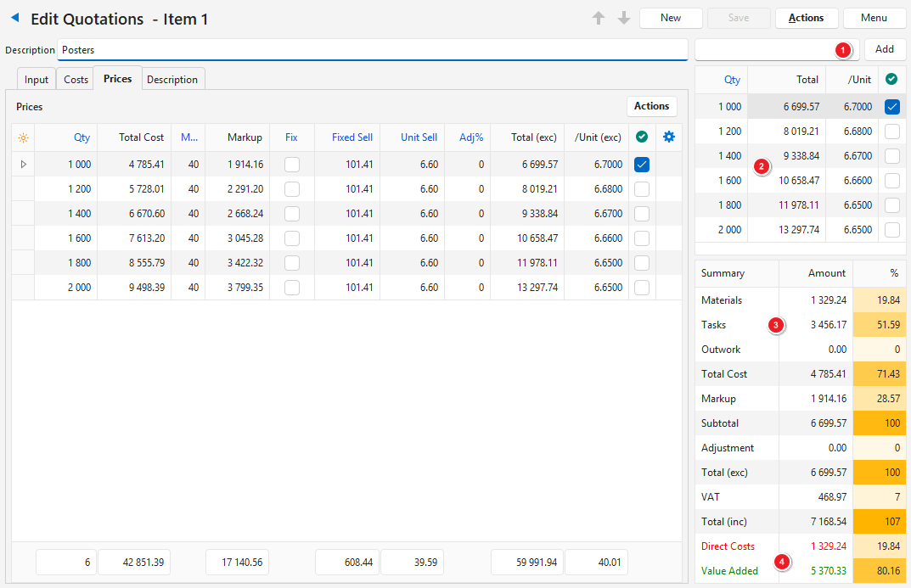Click the green checkmark header in Prices grid
The width and height of the screenshot is (911, 588).
(x=642, y=137)
